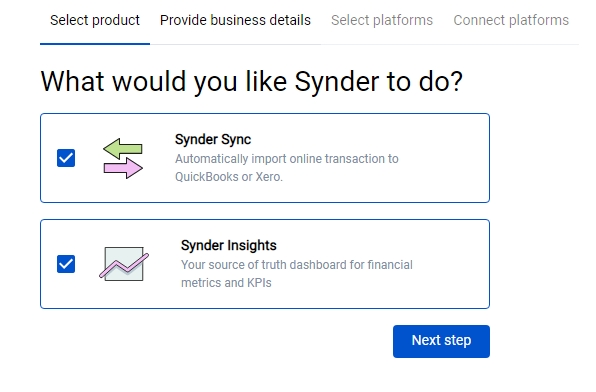The image size is (596, 392).
Task: Click the Synder Sync arrows icon
Action: tap(123, 158)
